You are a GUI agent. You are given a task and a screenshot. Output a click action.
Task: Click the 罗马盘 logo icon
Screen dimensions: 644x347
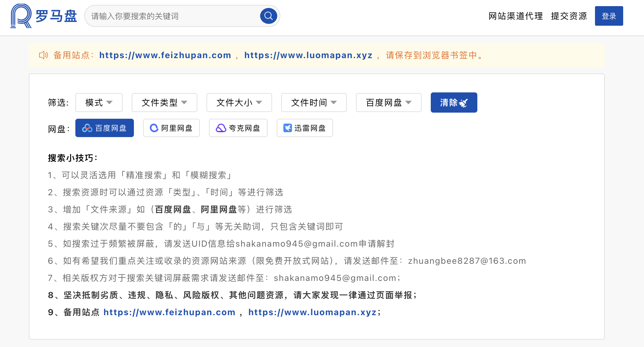pos(21,16)
